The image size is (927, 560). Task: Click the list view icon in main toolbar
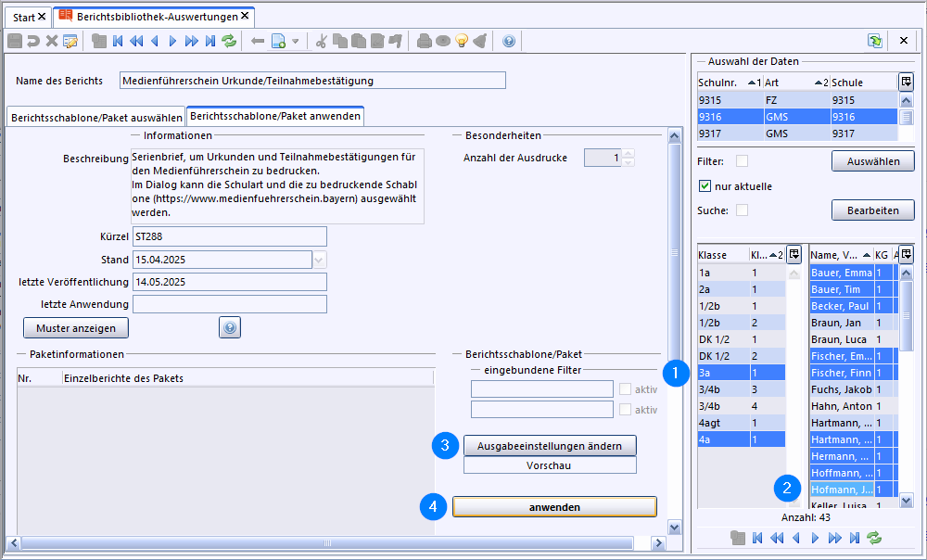coord(99,41)
